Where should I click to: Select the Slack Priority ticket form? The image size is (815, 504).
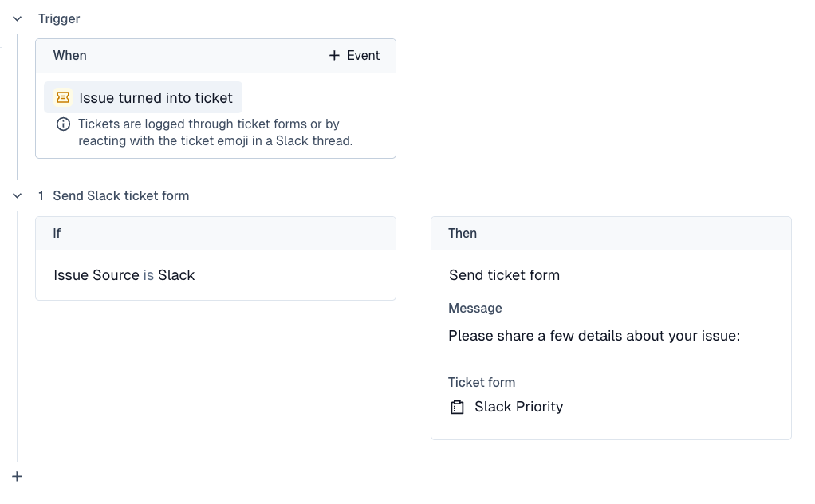click(x=518, y=407)
